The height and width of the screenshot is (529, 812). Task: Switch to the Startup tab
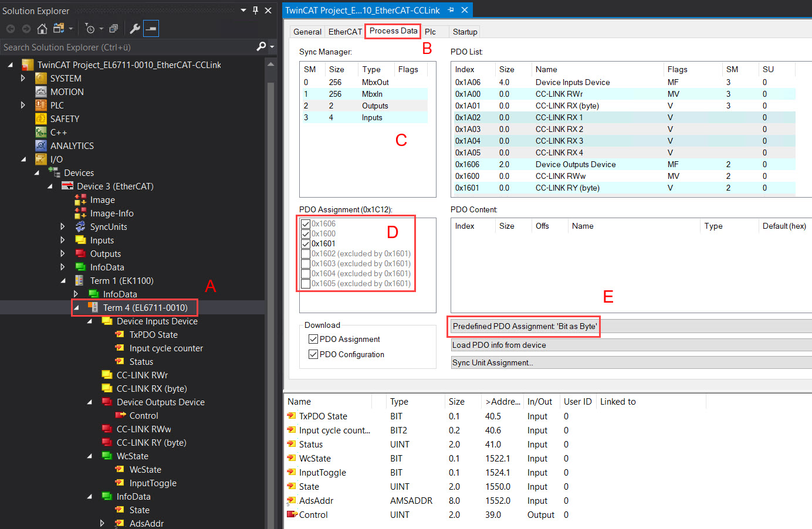click(465, 32)
